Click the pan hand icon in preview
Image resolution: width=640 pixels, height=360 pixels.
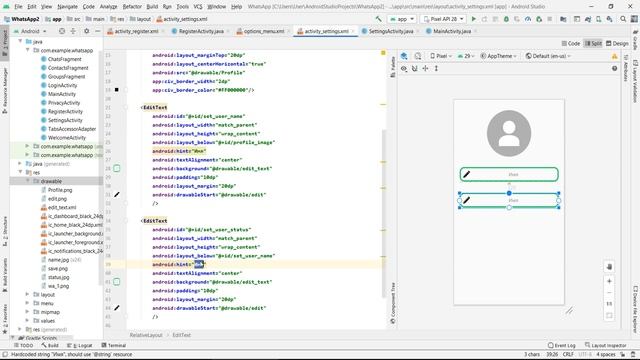coord(609,267)
